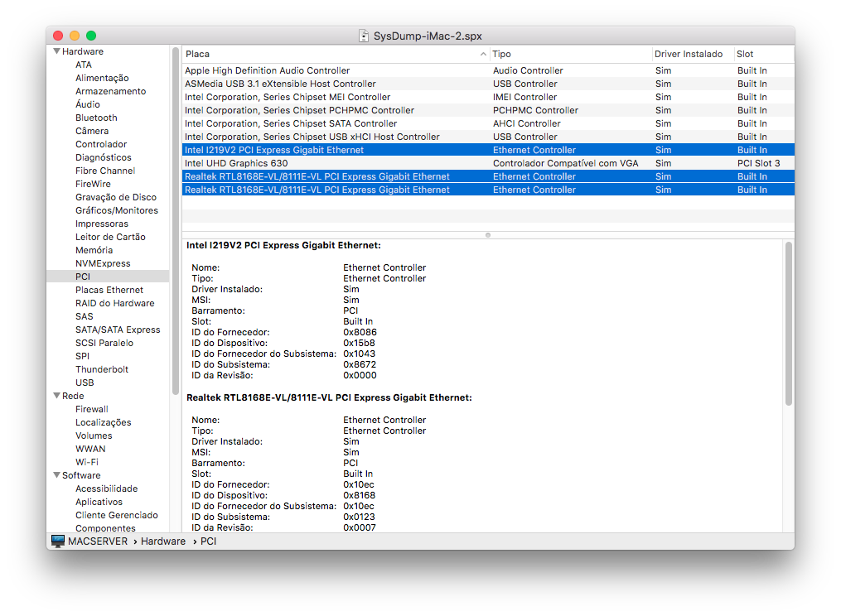Click the sidebar vertical scrollbar
This screenshot has height=616, width=841.
(176, 224)
